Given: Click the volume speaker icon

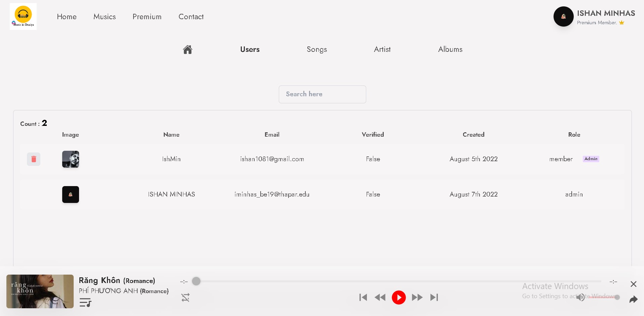Looking at the screenshot, I should 581,297.
